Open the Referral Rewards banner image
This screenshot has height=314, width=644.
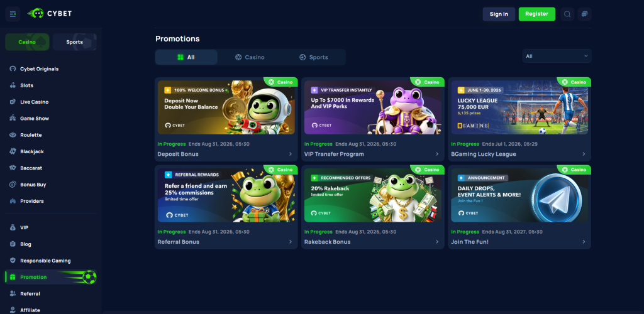coord(226,195)
